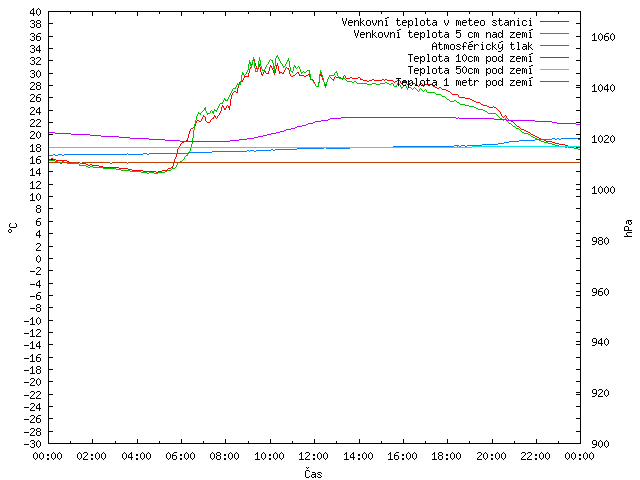
Task: Click the left axis value '0'
Action: [x=38, y=258]
